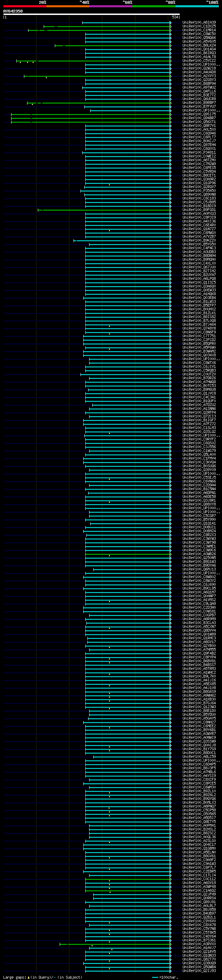222x980 pixels.
Task: Click the green ~80% identity legend segment
Action: point(154,6)
